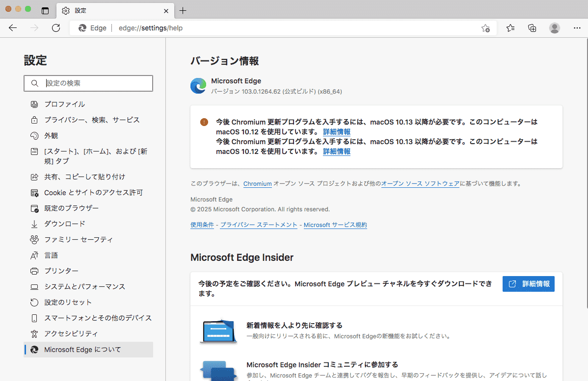The height and width of the screenshot is (381, 588).
Task: Select the 設定 browser tab
Action: pyautogui.click(x=115, y=10)
